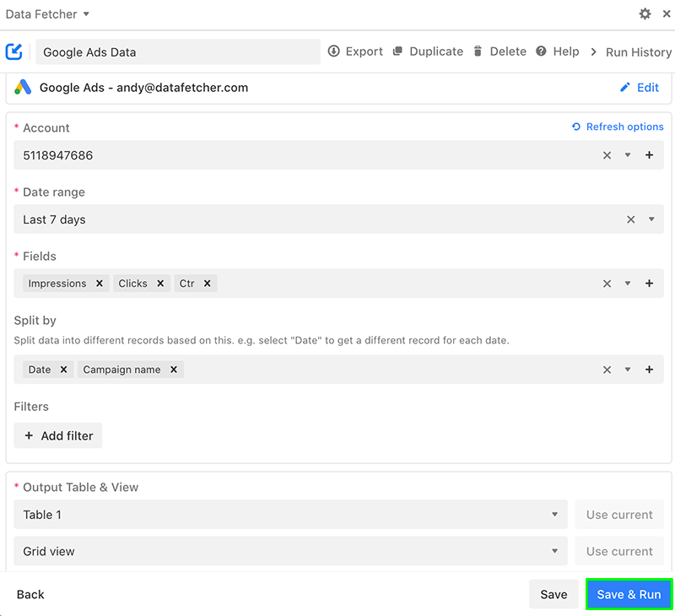
Task: Clear the Date range selection
Action: (630, 219)
